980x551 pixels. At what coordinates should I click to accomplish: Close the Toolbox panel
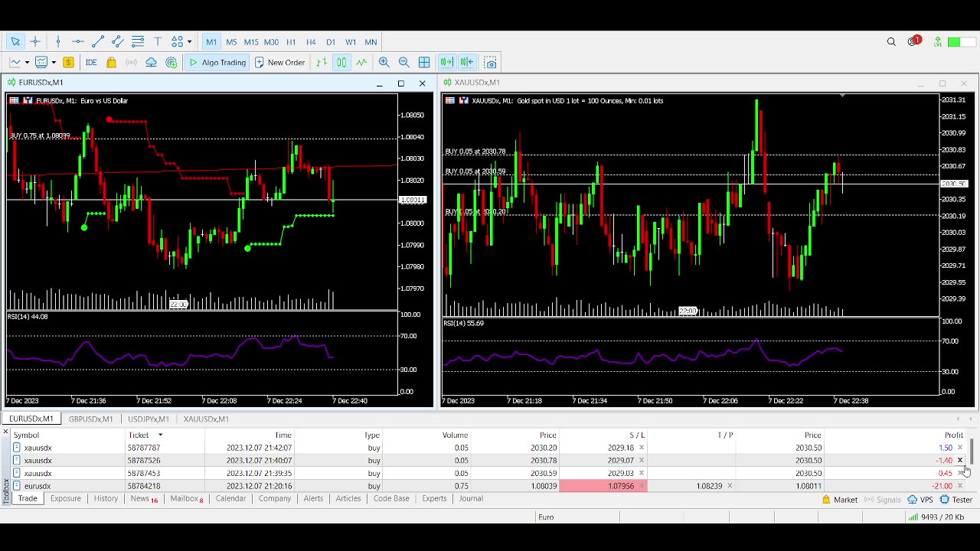5,432
